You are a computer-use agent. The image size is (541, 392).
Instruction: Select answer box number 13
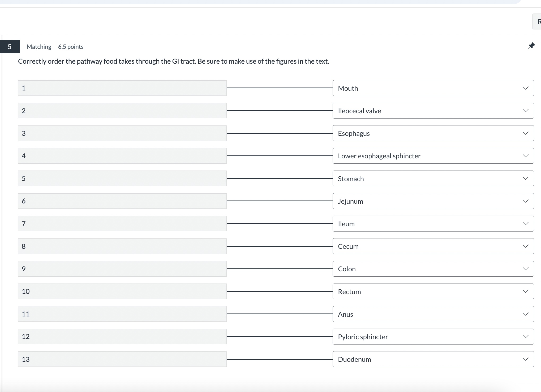coord(122,359)
